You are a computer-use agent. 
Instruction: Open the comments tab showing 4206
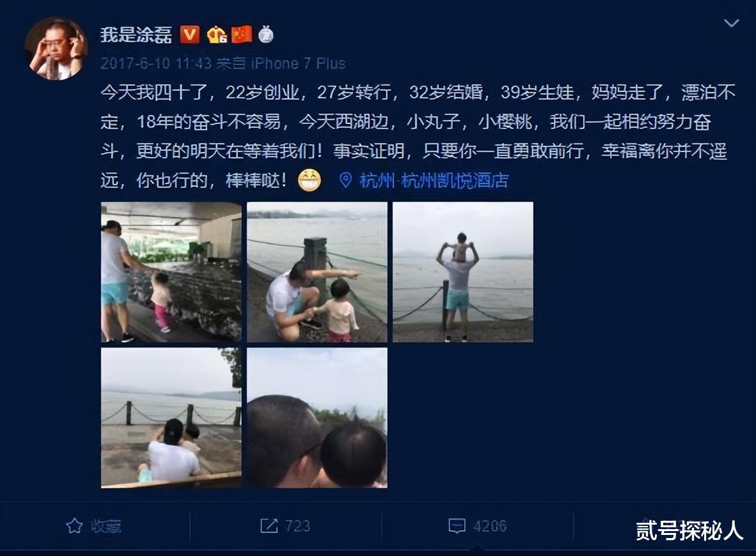pos(477,526)
